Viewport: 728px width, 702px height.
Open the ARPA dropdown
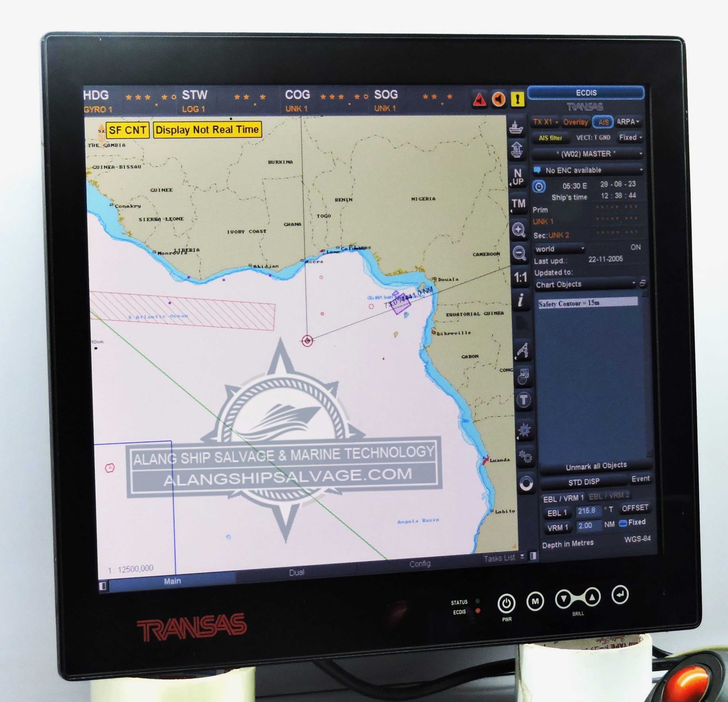[x=628, y=122]
